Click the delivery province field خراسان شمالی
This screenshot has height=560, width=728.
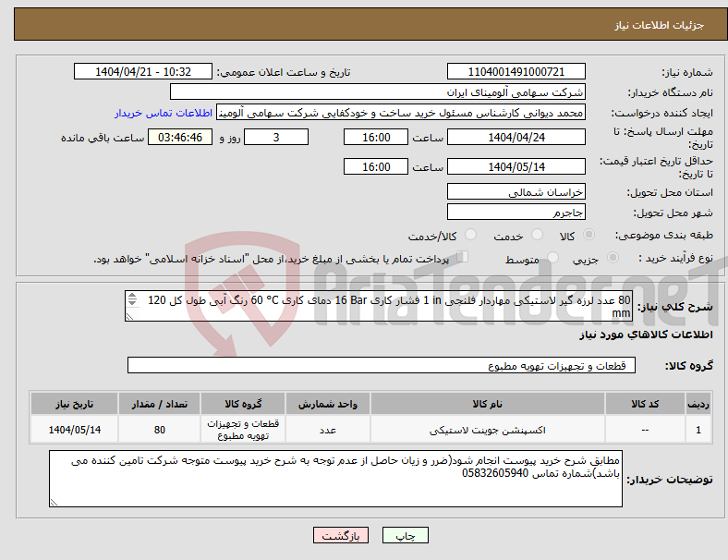[516, 192]
